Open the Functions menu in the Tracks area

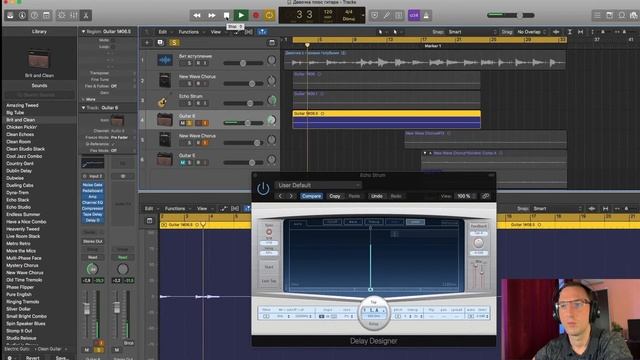point(190,32)
